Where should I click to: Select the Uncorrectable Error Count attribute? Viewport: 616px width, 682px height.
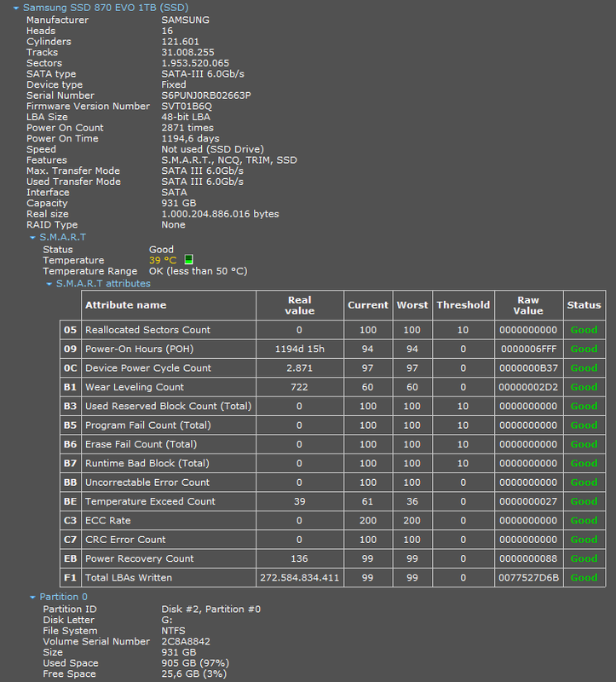tap(147, 483)
